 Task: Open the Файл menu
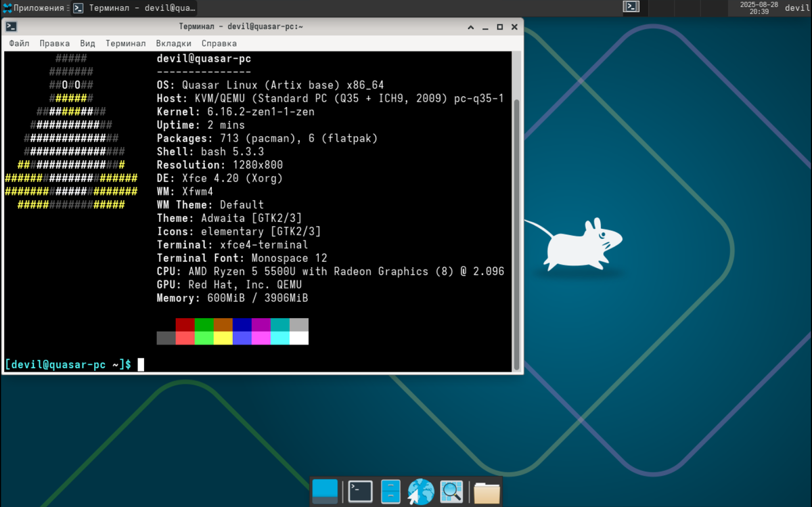19,43
